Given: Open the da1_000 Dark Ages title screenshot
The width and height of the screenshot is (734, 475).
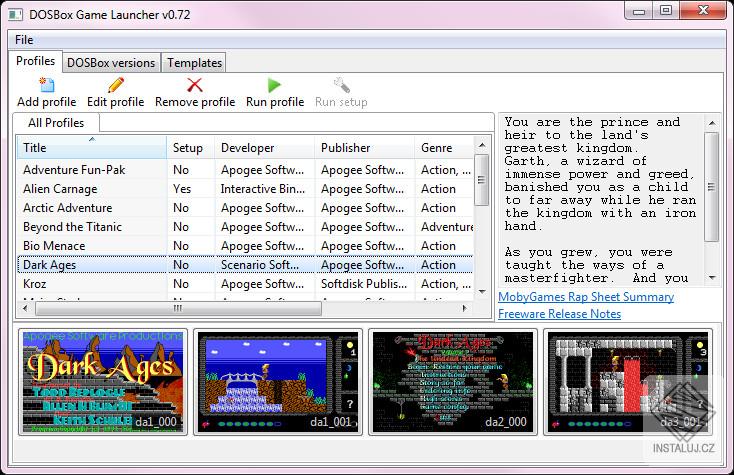Looking at the screenshot, I should (x=103, y=382).
